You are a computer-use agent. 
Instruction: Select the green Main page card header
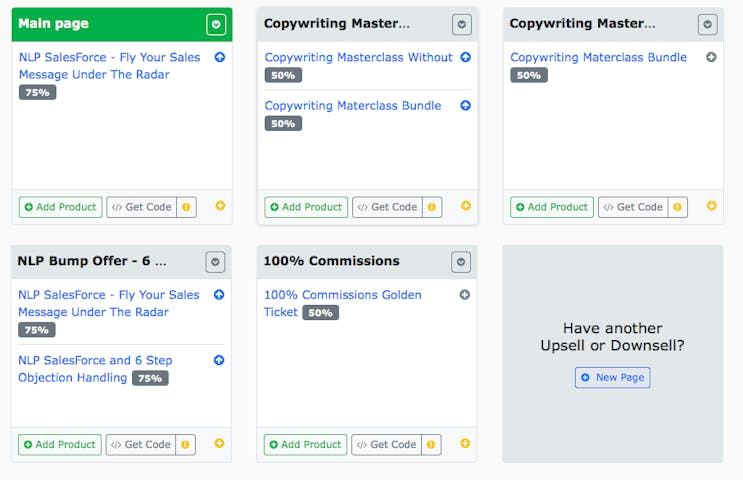pyautogui.click(x=100, y=24)
